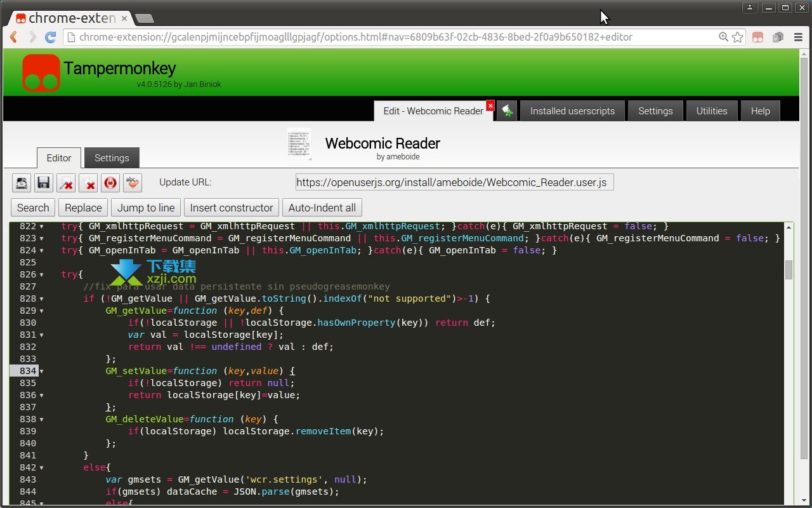812x508 pixels.
Task: Fold the GM_setValue function at line 834
Action: coord(42,371)
